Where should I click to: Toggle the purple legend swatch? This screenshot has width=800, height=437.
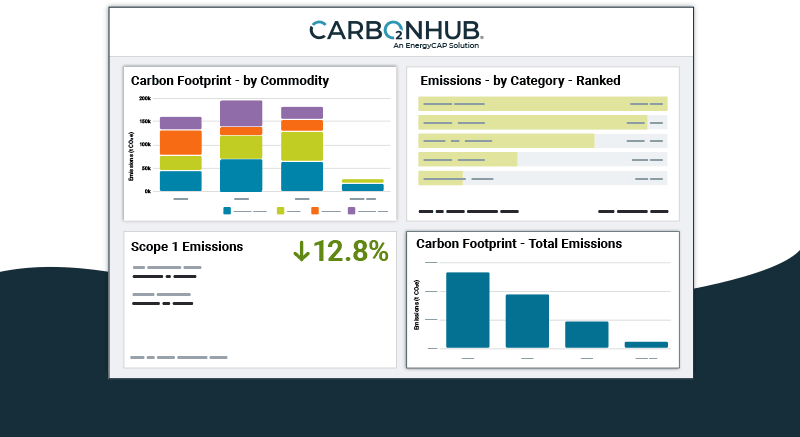[x=352, y=211]
